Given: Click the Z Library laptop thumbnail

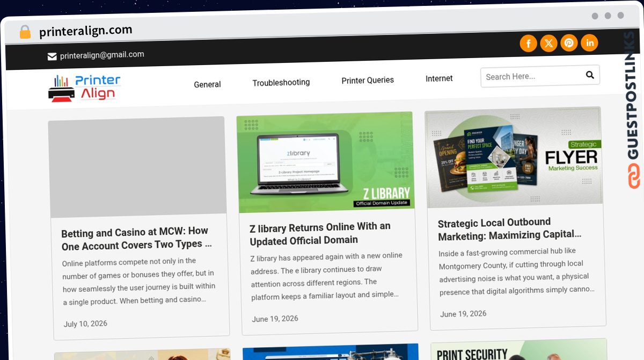Looking at the screenshot, I should click(325, 162).
